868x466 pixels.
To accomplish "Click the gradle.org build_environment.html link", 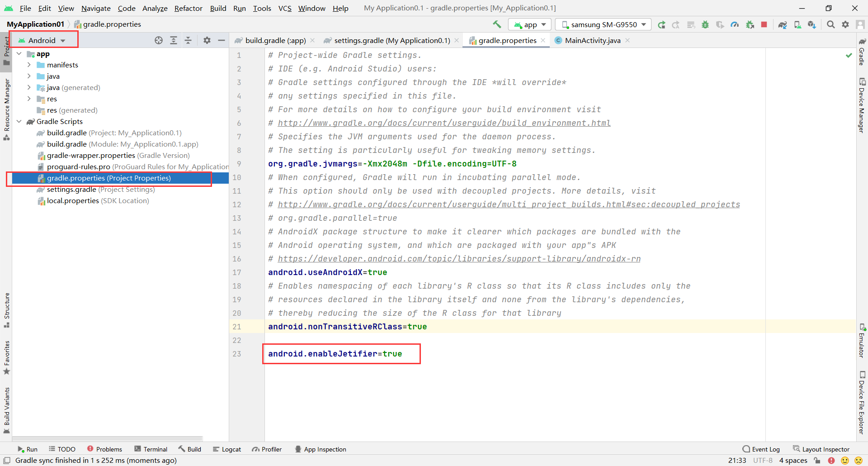I will (444, 123).
